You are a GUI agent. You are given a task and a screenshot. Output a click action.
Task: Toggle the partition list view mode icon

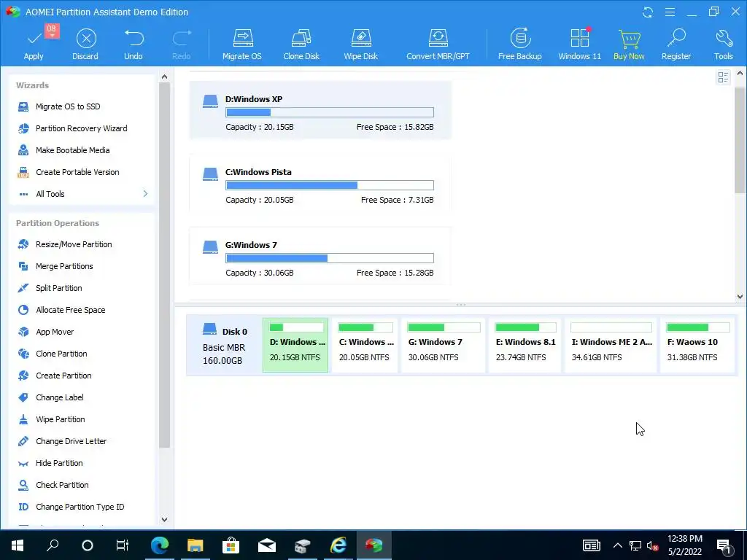(723, 77)
